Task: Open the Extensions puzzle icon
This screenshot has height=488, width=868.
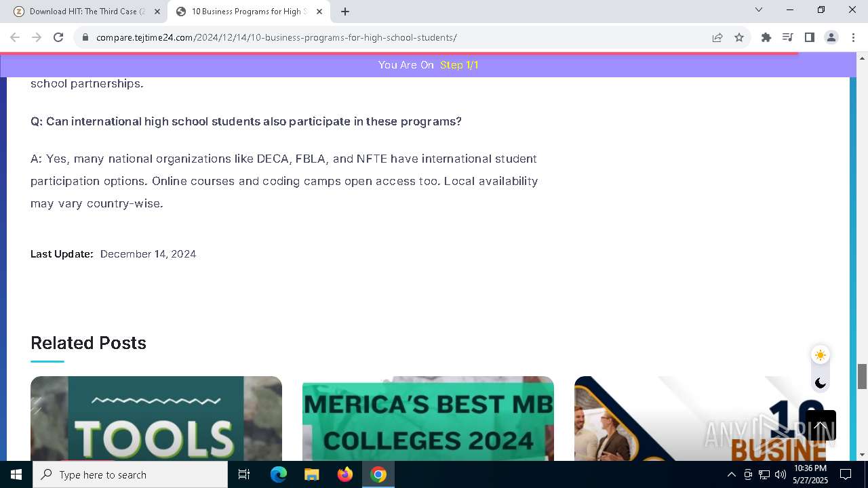Action: pos(766,37)
